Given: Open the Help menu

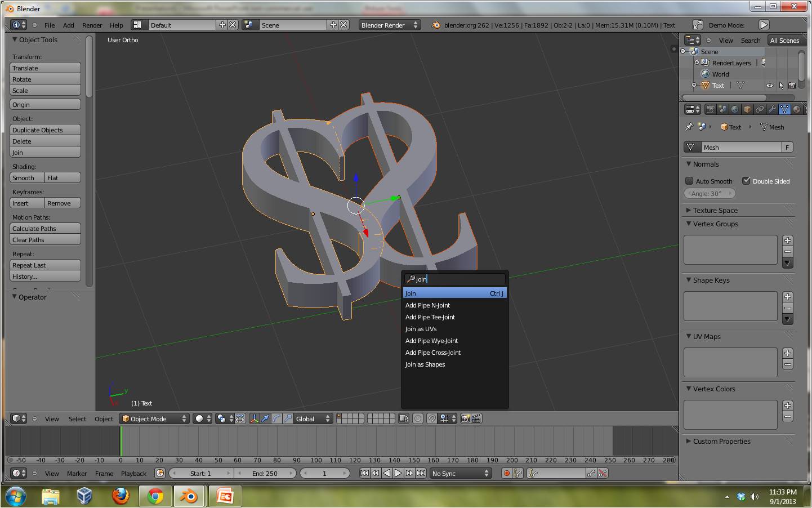Looking at the screenshot, I should [x=116, y=25].
